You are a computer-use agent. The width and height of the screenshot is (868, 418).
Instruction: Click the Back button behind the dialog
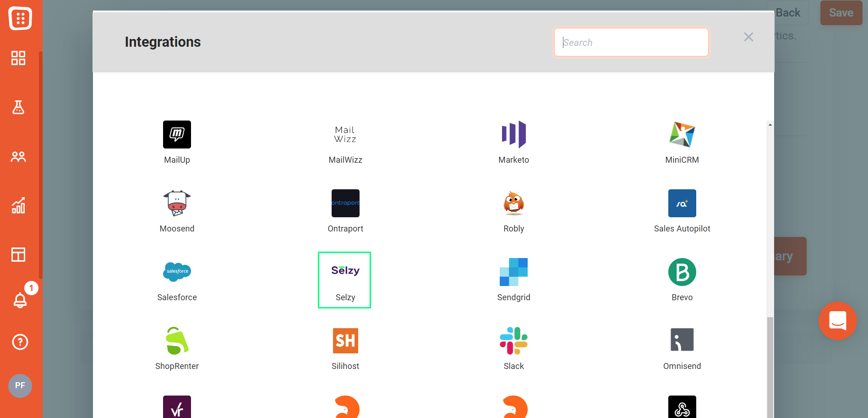788,13
